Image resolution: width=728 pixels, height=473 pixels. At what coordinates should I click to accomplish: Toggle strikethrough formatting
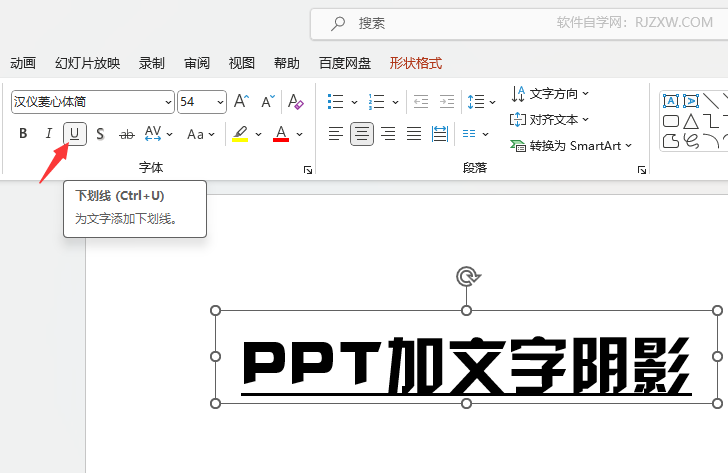click(x=126, y=135)
